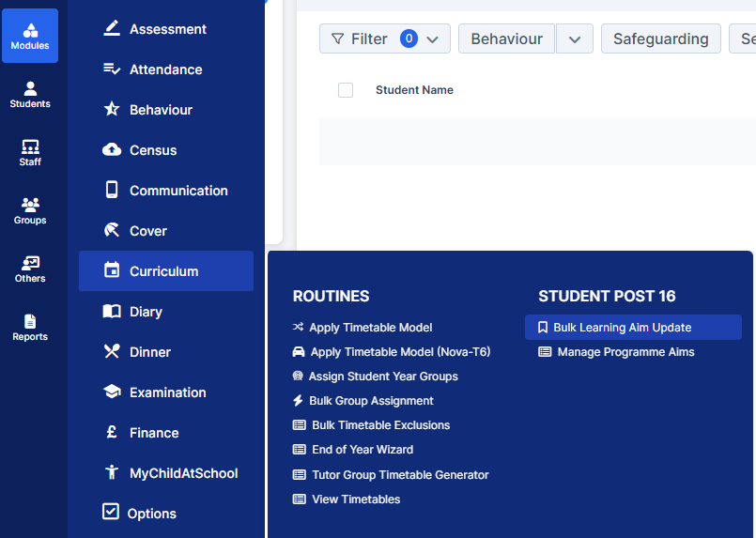Open the Students section in the sidebar
This screenshot has height=538, width=756.
(30, 95)
